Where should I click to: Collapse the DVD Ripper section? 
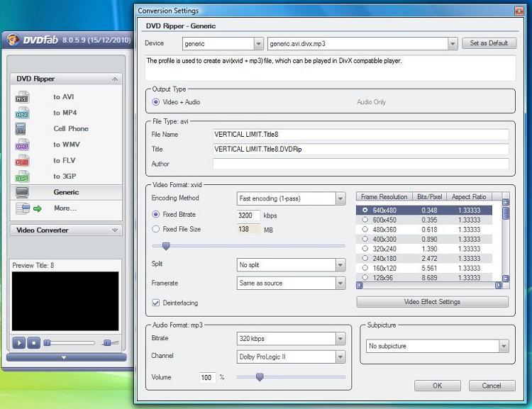point(115,79)
